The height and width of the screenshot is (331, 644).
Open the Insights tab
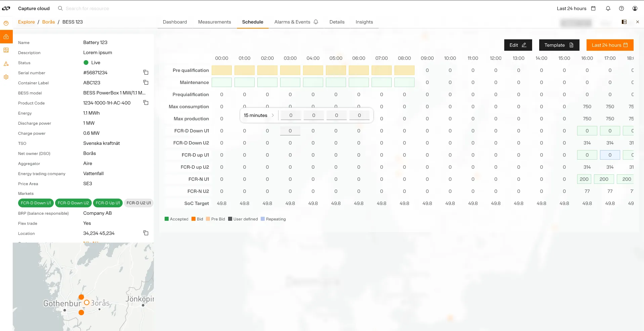[x=364, y=22]
